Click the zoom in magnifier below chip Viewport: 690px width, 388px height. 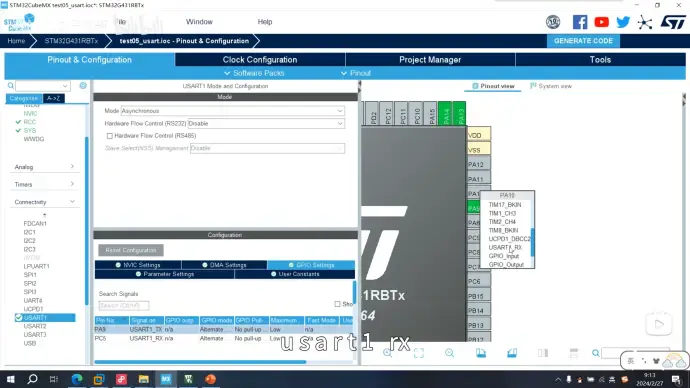(388, 353)
